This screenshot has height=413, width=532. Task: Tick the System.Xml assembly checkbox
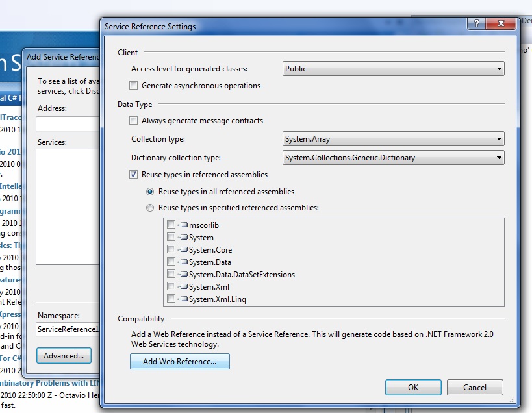[171, 287]
